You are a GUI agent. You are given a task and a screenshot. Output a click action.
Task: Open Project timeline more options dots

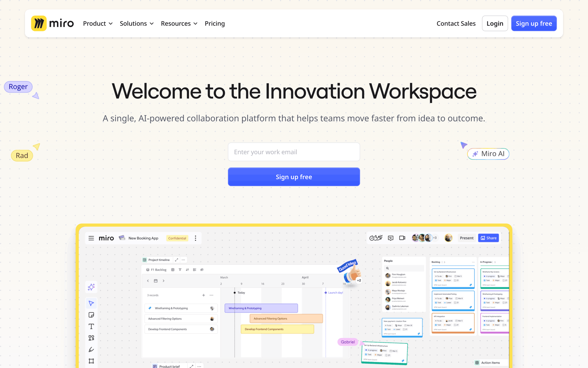click(183, 260)
